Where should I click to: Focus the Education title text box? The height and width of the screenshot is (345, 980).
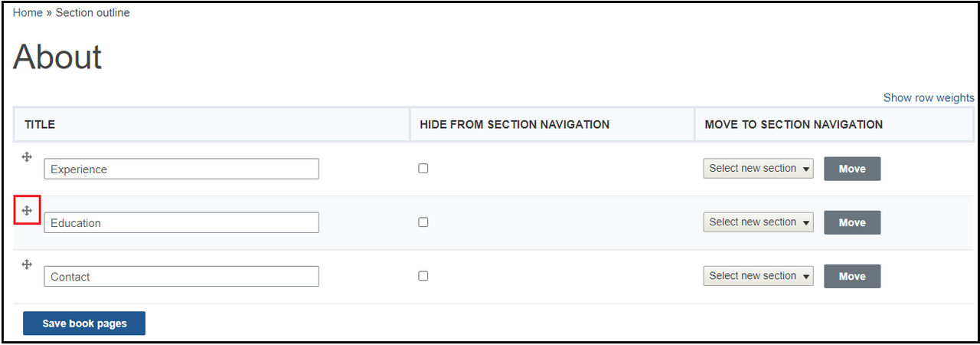181,223
